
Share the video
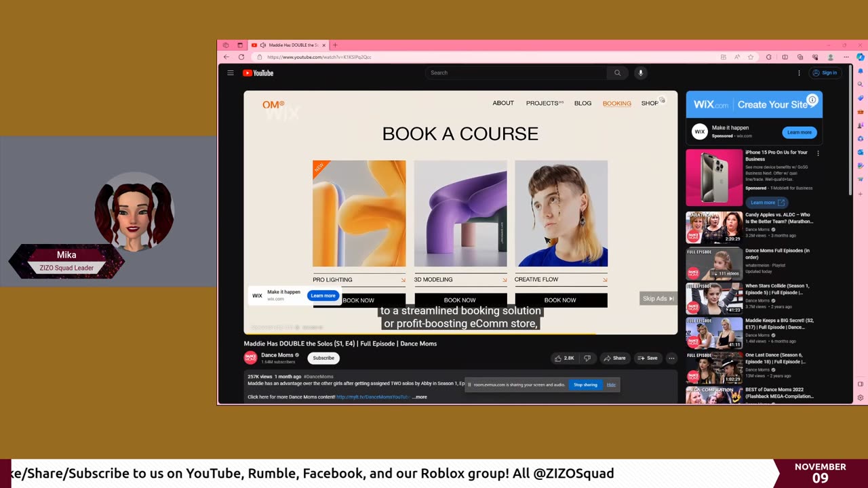point(614,358)
